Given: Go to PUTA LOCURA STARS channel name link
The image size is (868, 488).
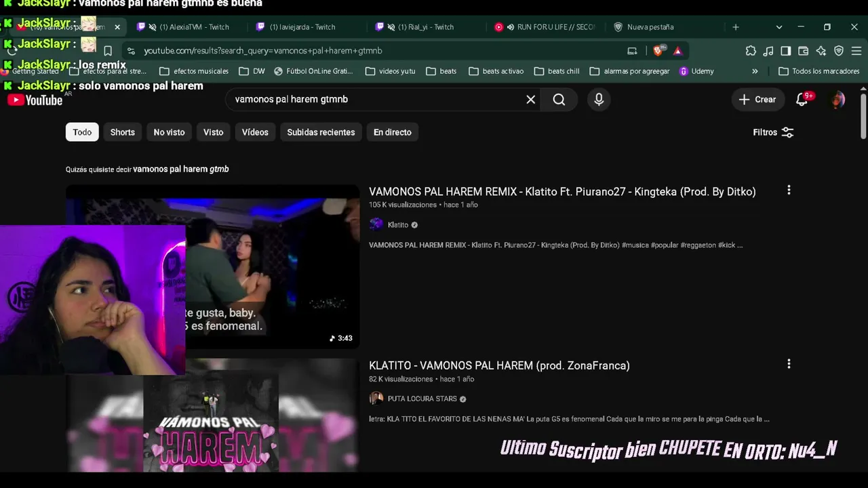Looking at the screenshot, I should coord(422,399).
